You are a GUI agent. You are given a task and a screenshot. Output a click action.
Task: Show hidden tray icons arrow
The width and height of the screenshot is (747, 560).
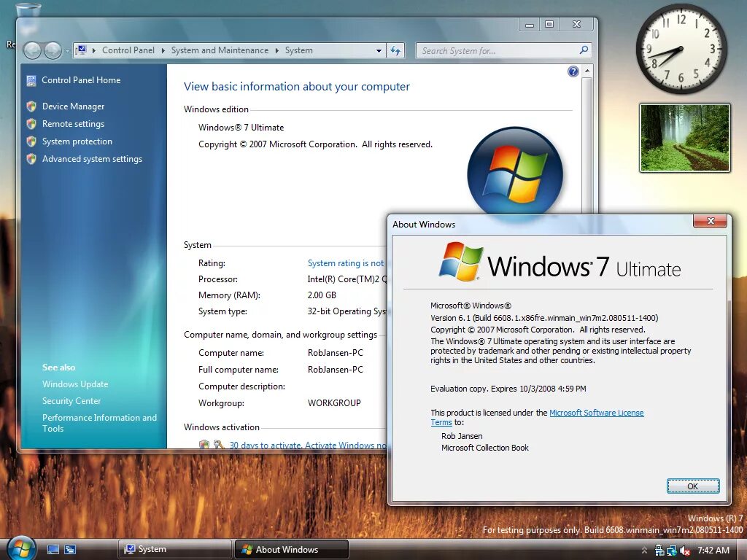[645, 551]
